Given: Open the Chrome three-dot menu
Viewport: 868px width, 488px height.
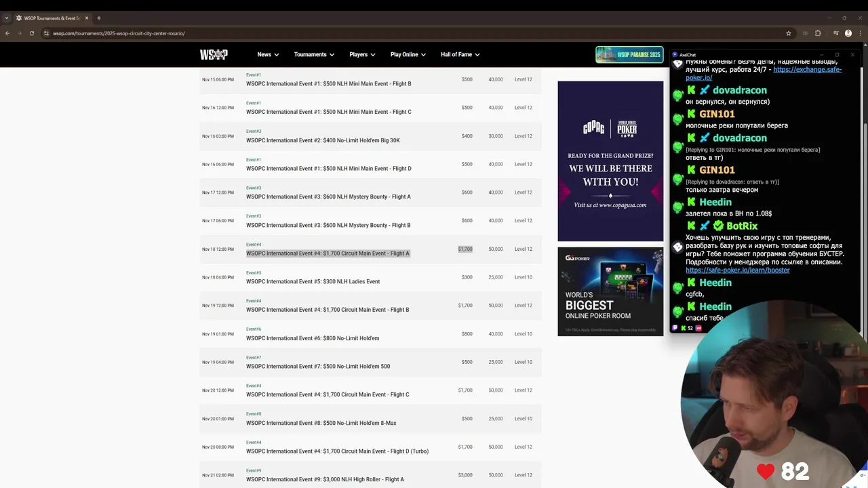Looking at the screenshot, I should pos(860,33).
